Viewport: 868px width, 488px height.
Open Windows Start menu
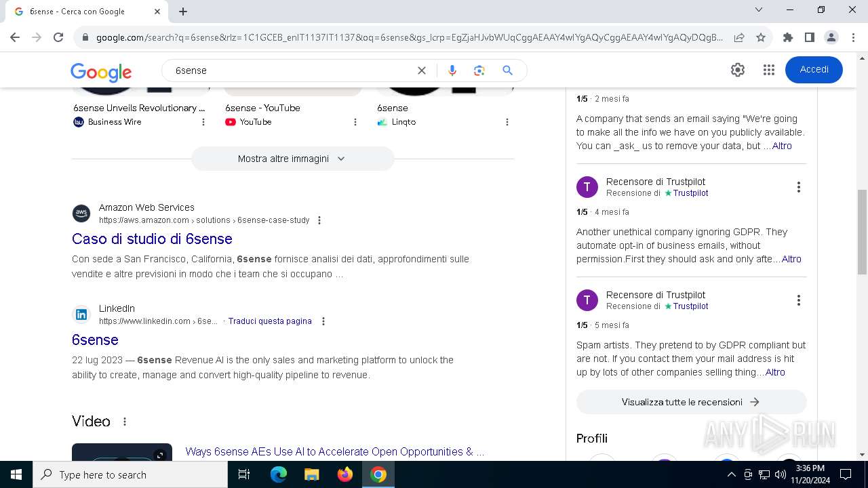(16, 474)
